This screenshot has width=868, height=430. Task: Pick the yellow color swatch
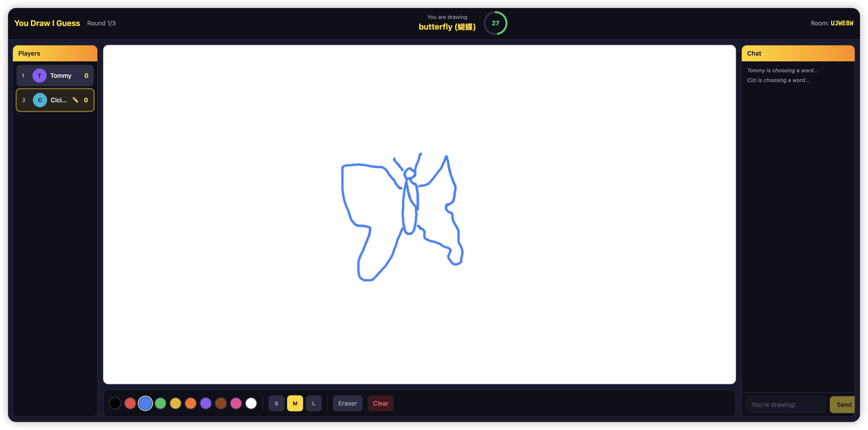[176, 403]
